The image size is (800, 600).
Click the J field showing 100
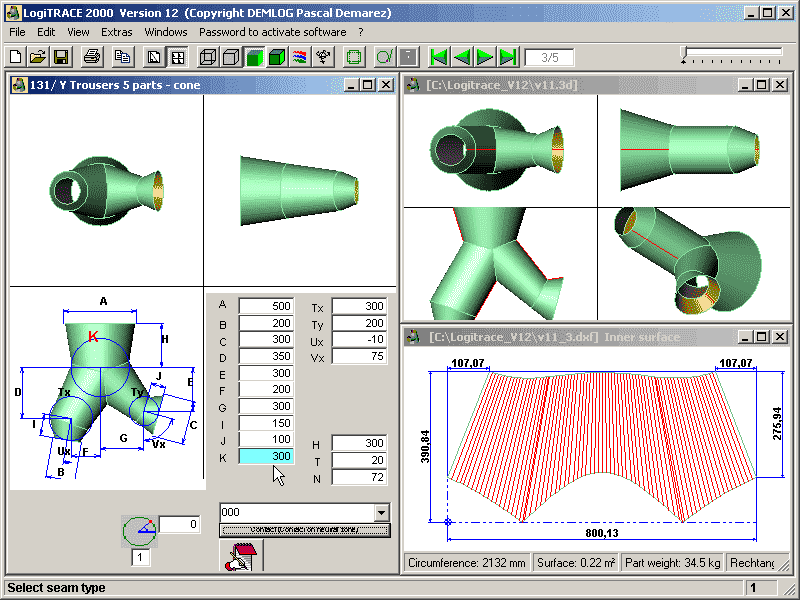pyautogui.click(x=266, y=439)
